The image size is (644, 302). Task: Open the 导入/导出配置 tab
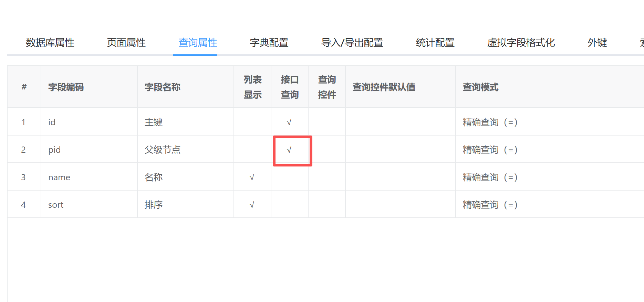(352, 43)
